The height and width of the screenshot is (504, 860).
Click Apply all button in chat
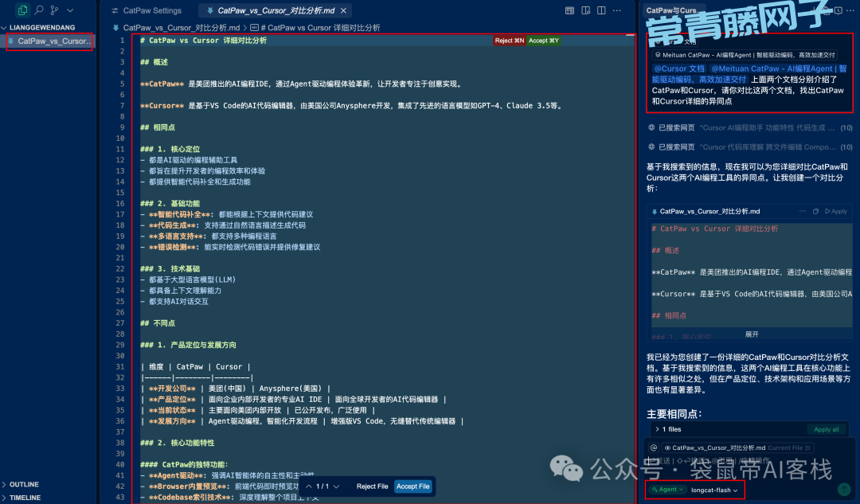click(826, 429)
